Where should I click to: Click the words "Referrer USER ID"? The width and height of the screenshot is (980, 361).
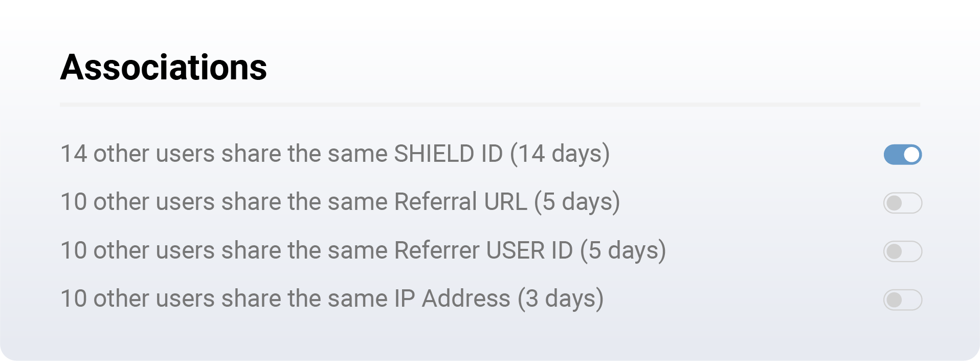(483, 250)
